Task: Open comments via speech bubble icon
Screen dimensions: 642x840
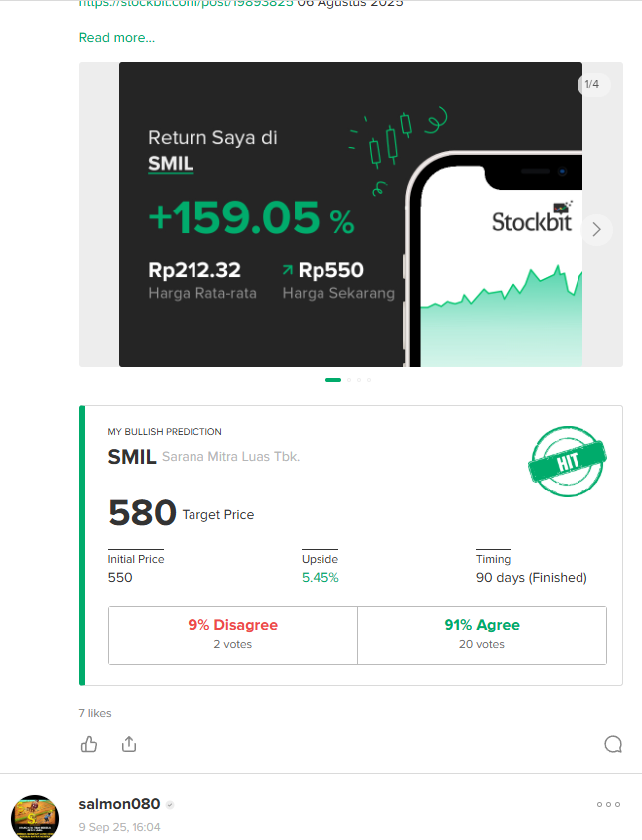Action: pos(612,744)
